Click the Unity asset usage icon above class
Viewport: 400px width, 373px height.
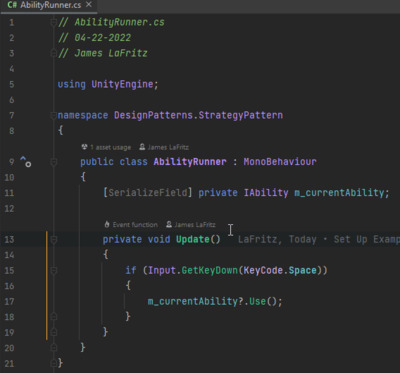[84, 147]
